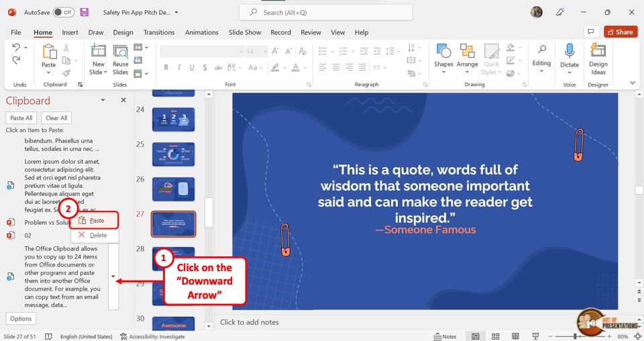Click the Editing magnifier icon
The width and height of the screenshot is (644, 341).
tap(542, 49)
